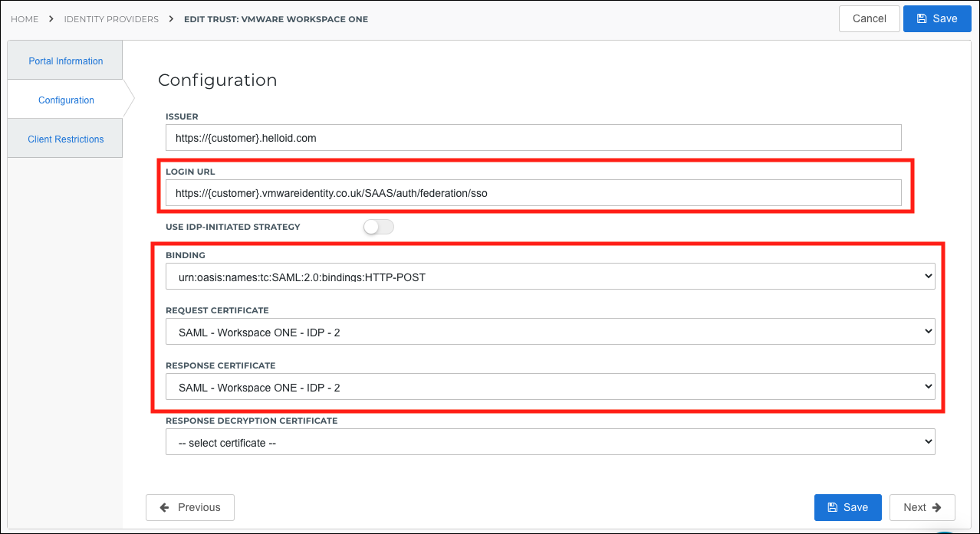Click the floppy-disk icon in the top Save button
Image resolution: width=980 pixels, height=534 pixels.
[x=922, y=18]
